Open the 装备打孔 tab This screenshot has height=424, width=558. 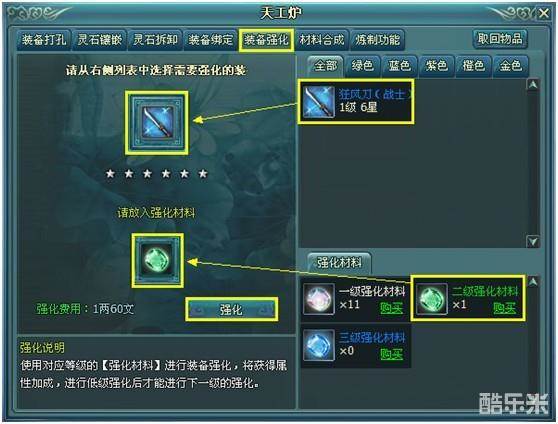coord(44,40)
